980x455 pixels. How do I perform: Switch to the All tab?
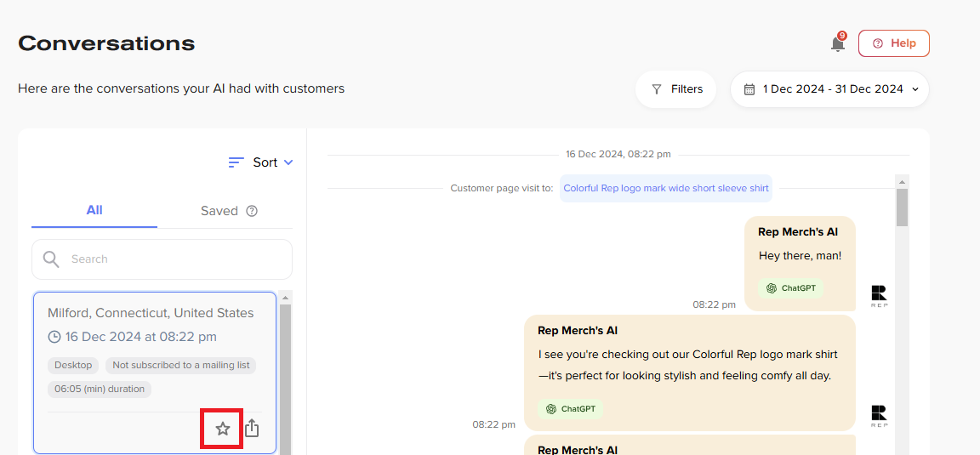[x=94, y=211]
